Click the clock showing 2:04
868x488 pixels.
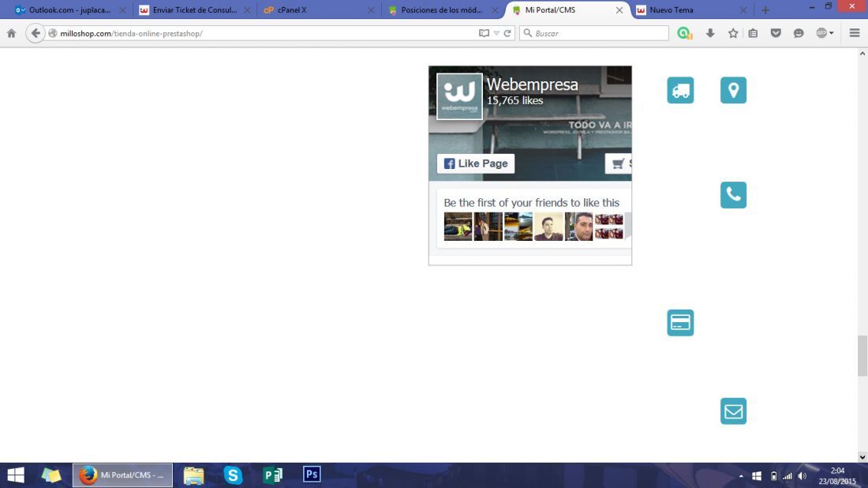point(837,471)
